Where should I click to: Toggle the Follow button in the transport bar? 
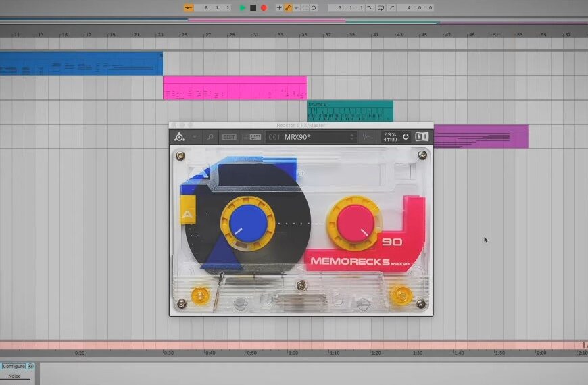(189, 8)
